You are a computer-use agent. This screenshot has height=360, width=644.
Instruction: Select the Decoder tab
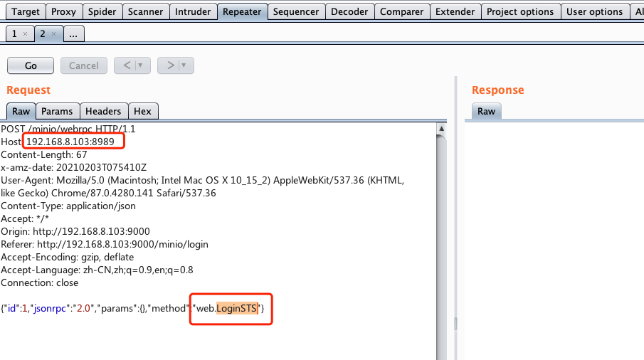pos(350,11)
